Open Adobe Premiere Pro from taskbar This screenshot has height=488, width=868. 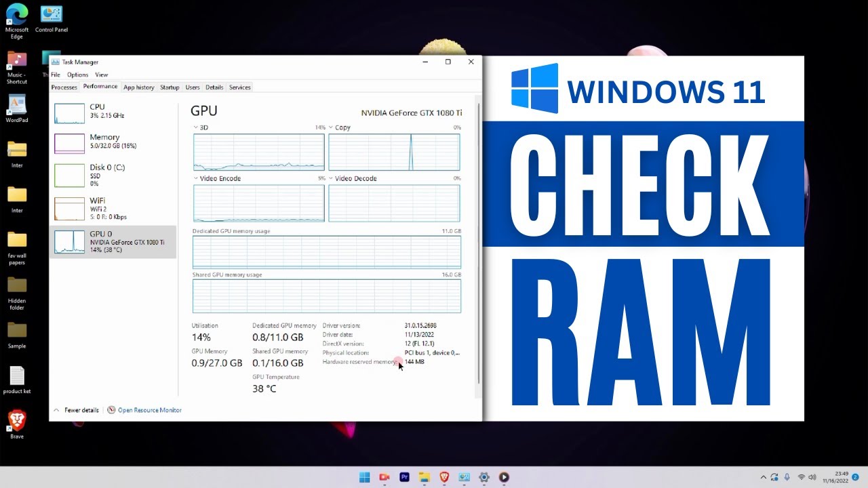(405, 477)
